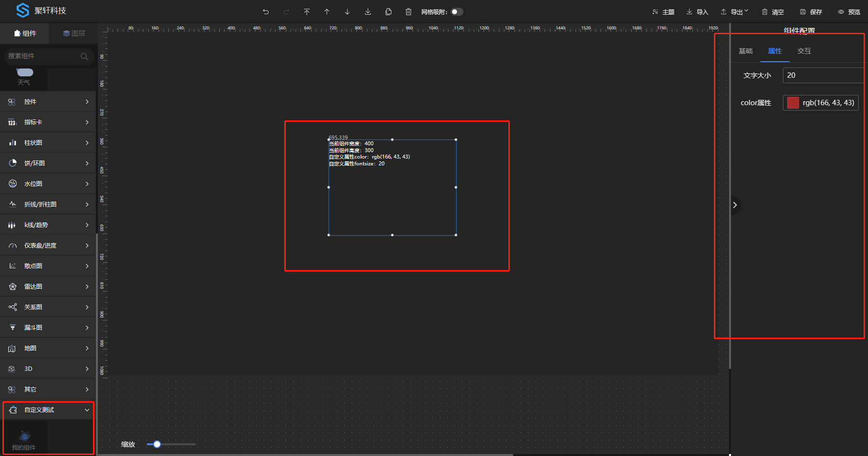Expand the 饼/环图 pie chart category
This screenshot has width=868, height=456.
48,163
